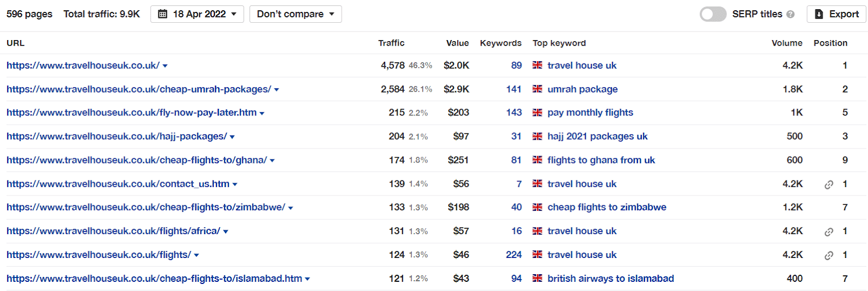
Task: Toggle the SERP titles switch
Action: [x=713, y=14]
